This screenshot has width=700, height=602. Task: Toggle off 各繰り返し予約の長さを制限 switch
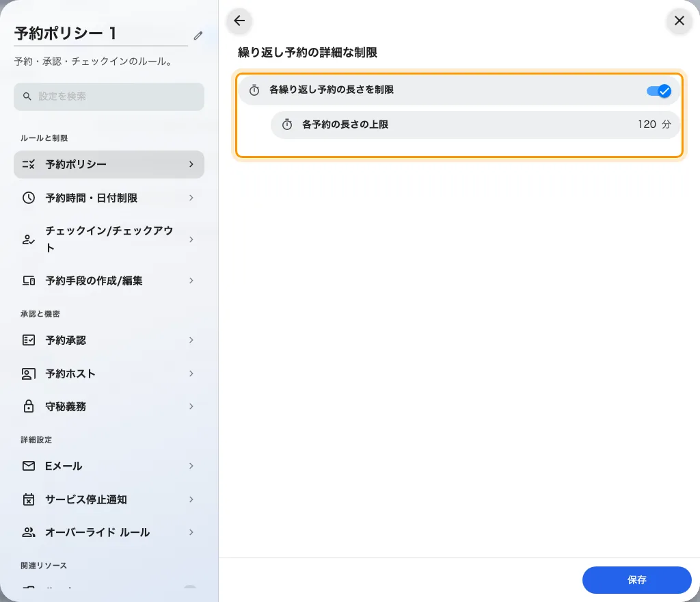(x=659, y=91)
